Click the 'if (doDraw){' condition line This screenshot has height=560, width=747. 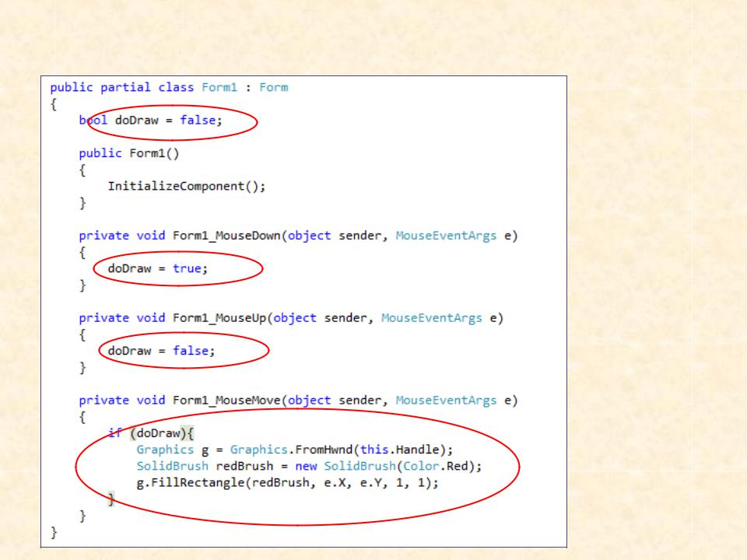[151, 433]
